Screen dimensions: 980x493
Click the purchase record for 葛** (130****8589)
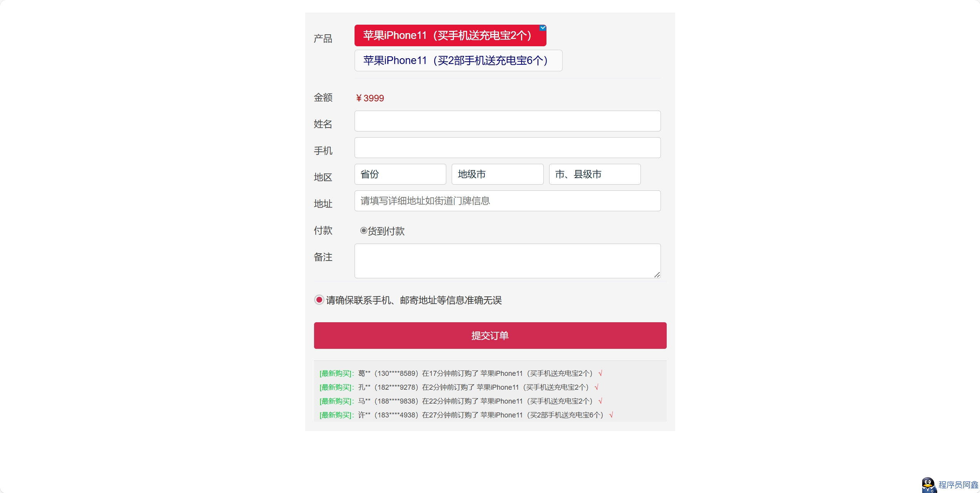(x=461, y=374)
